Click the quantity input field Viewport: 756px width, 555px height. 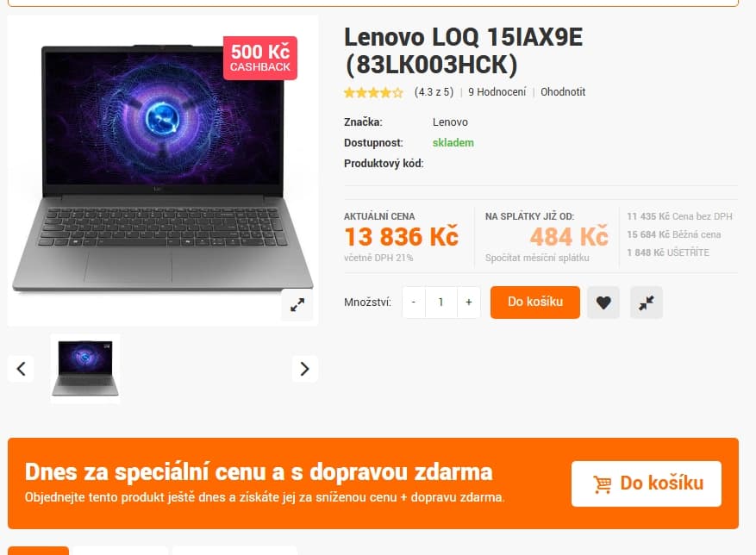(440, 302)
